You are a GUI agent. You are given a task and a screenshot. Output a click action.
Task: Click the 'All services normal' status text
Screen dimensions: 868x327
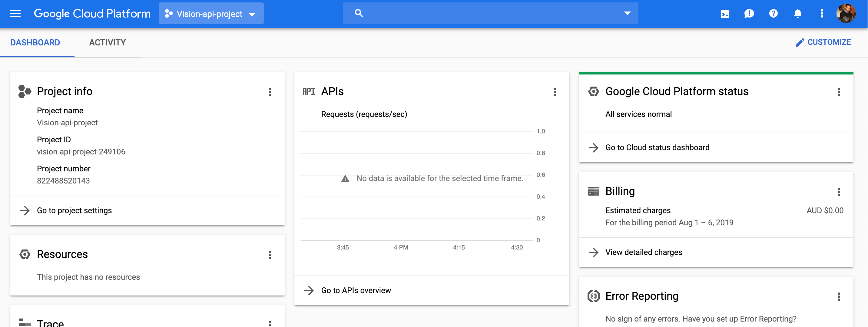coord(638,114)
